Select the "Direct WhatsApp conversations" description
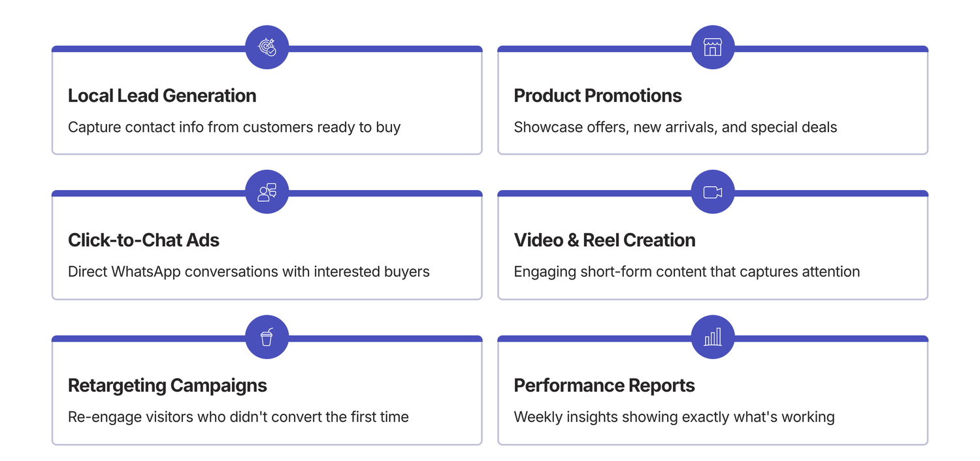980x461 pixels. click(x=248, y=272)
